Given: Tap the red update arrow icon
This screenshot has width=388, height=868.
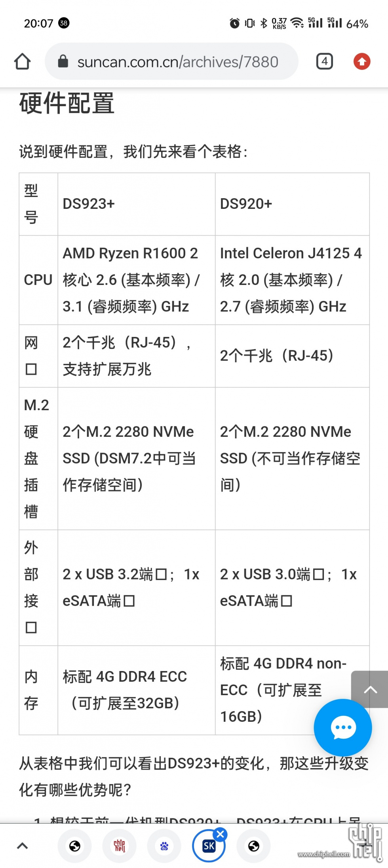Looking at the screenshot, I should click(x=361, y=61).
